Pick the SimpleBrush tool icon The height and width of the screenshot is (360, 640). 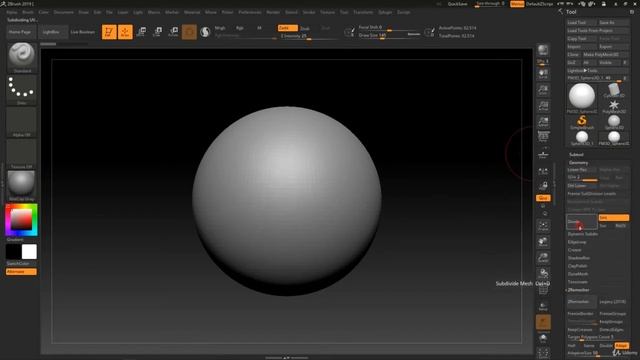(582, 122)
